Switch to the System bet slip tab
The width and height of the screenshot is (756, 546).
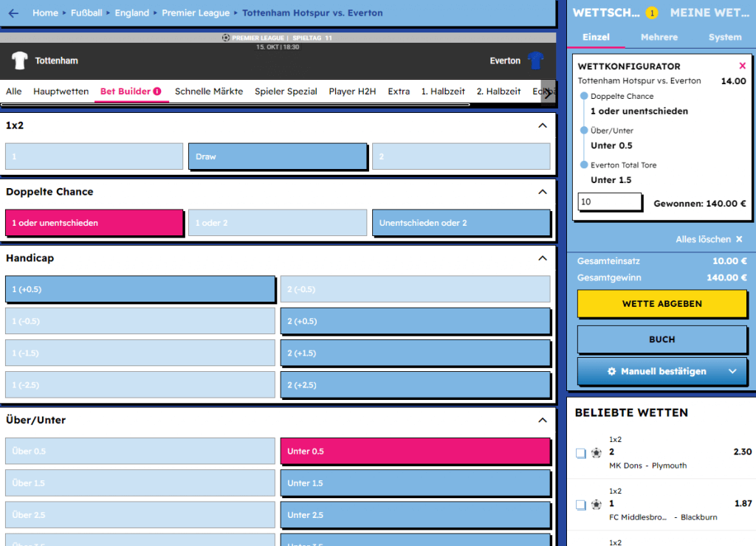click(x=725, y=37)
